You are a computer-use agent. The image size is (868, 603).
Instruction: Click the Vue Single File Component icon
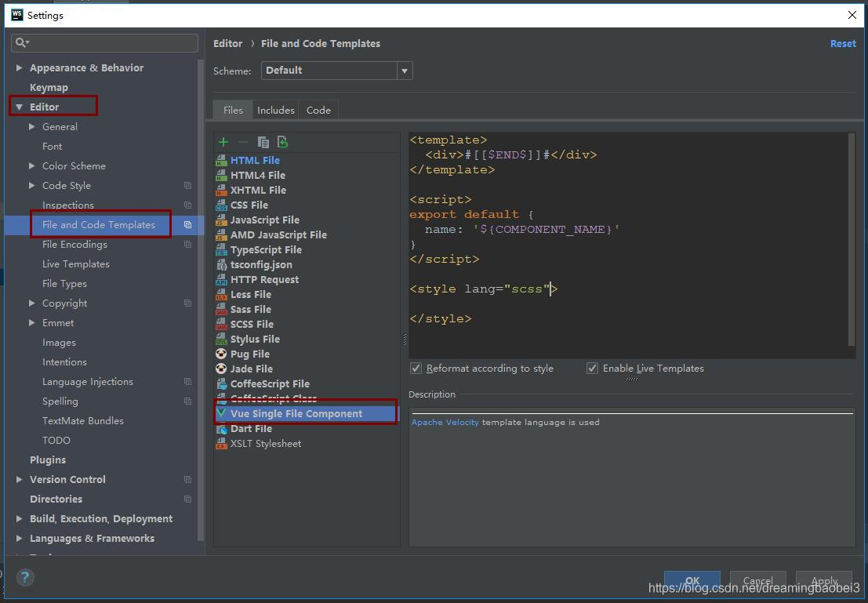221,414
